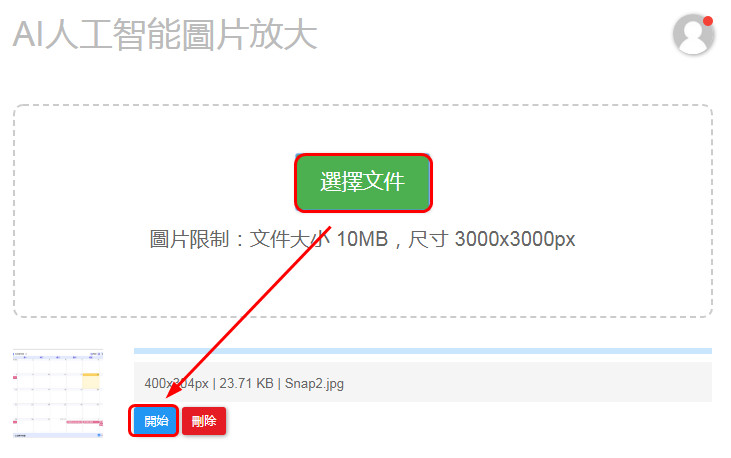The width and height of the screenshot is (731, 458).
Task: Click the 文件大小 text in limit line
Action: 290,239
